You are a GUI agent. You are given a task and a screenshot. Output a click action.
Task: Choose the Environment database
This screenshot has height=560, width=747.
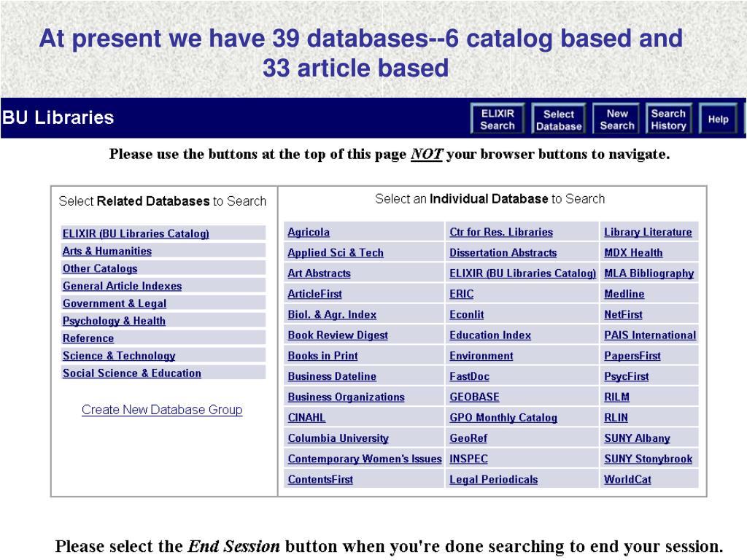point(481,356)
